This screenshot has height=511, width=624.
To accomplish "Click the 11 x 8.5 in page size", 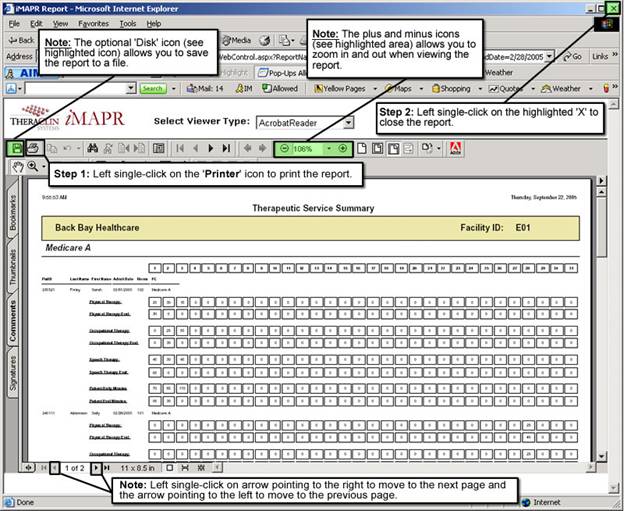I will tap(138, 468).
